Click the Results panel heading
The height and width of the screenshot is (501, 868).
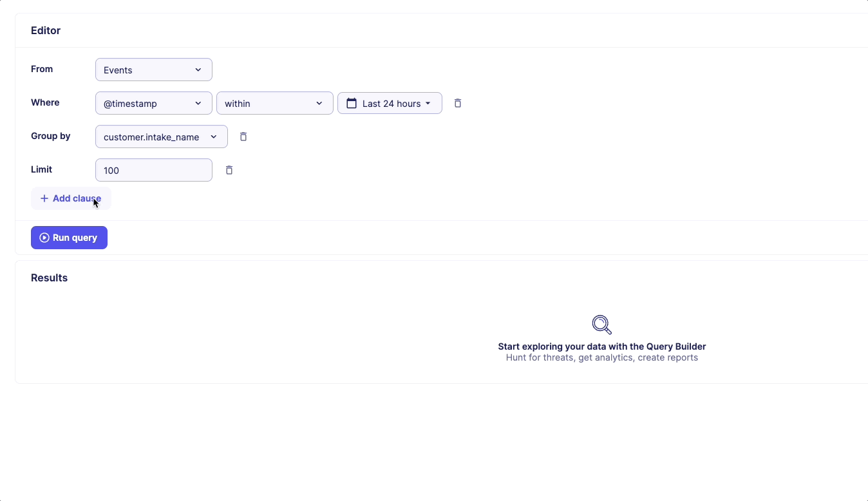coord(49,278)
